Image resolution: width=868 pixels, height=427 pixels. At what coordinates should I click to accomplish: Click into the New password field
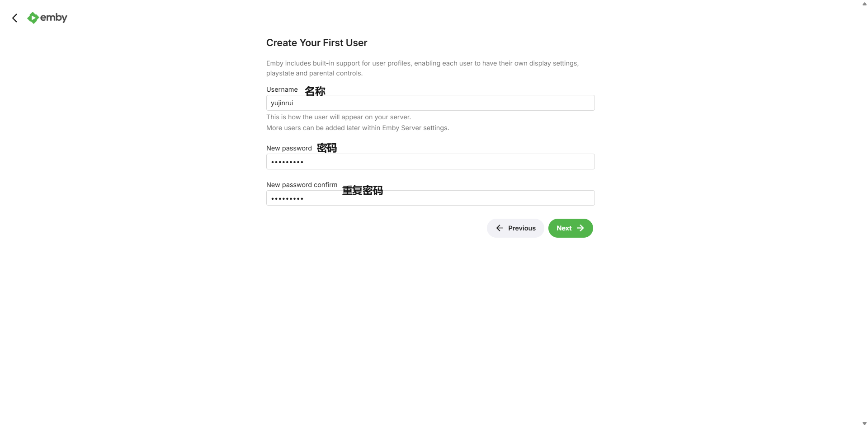[x=430, y=162]
